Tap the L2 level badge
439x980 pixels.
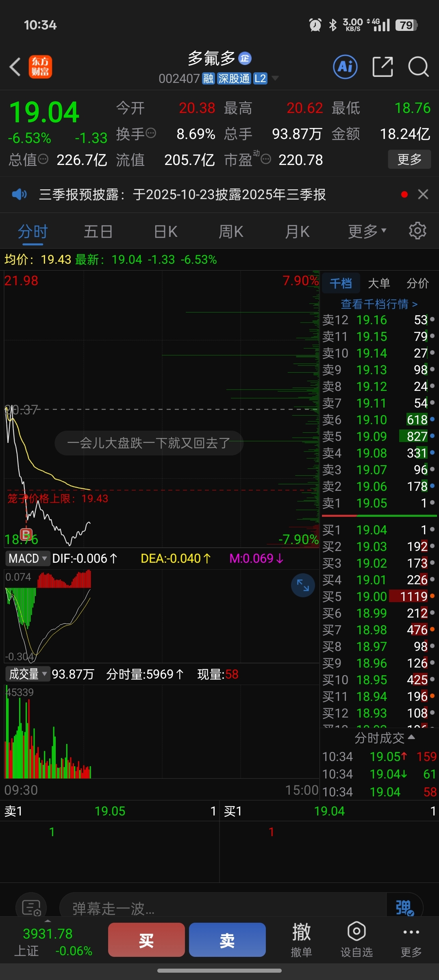click(x=260, y=78)
